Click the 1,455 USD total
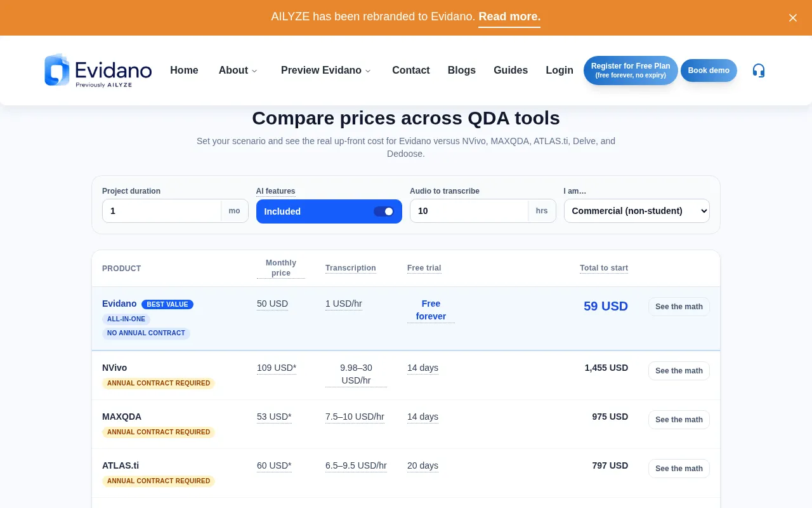Screen dimensions: 812x508 point(606,368)
